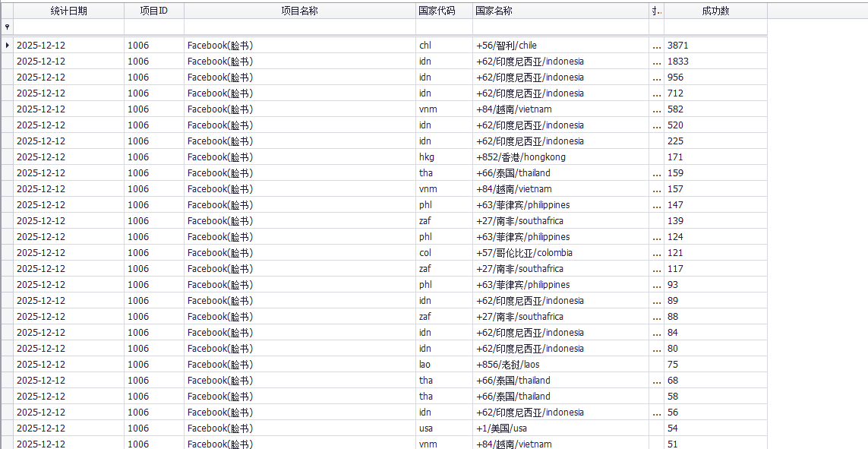The image size is (868, 449).
Task: Focus the filter box under 统计日期
Action: (x=68, y=27)
